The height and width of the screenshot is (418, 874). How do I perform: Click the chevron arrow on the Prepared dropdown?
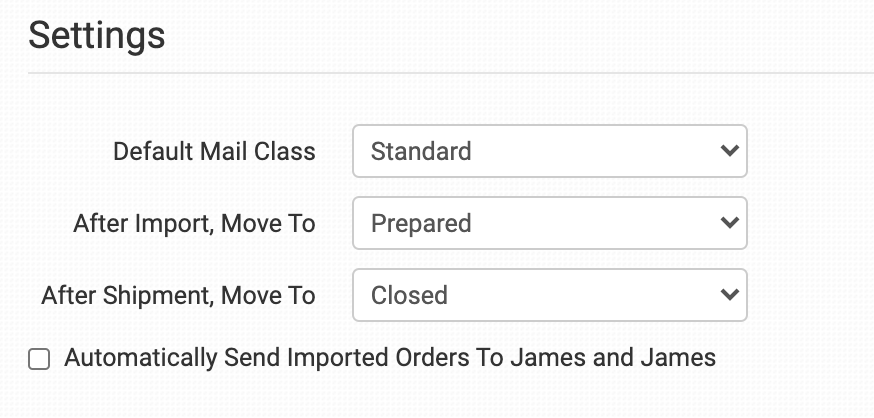[728, 224]
